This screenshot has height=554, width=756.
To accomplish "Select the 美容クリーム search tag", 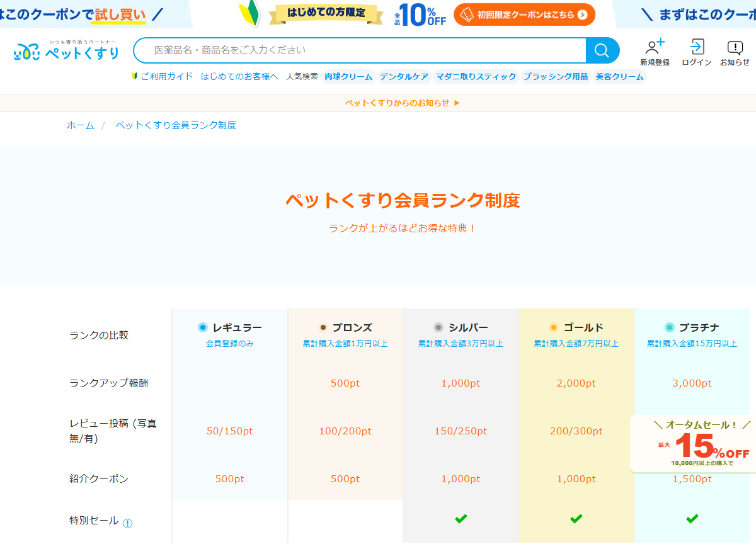I will (620, 77).
